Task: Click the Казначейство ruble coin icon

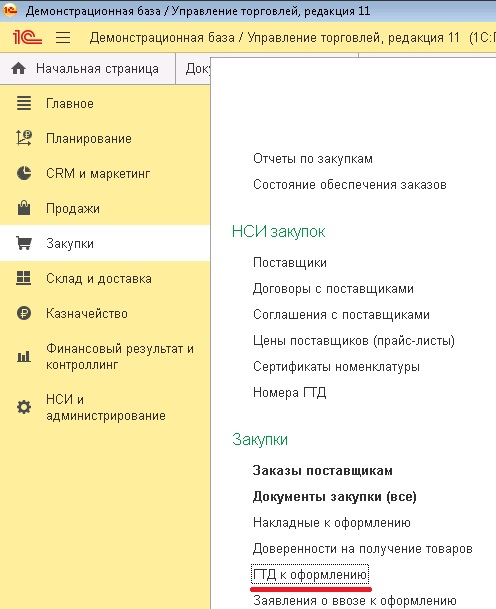Action: (24, 313)
